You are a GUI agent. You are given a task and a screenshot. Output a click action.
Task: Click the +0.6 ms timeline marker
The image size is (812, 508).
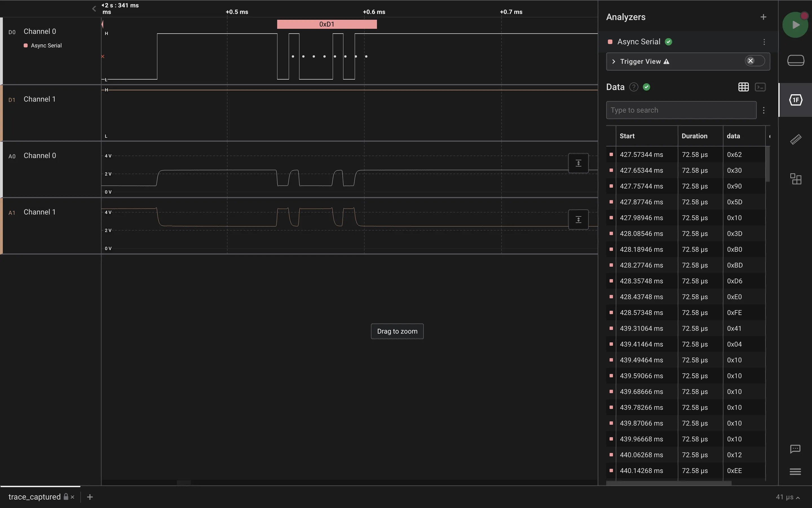374,12
